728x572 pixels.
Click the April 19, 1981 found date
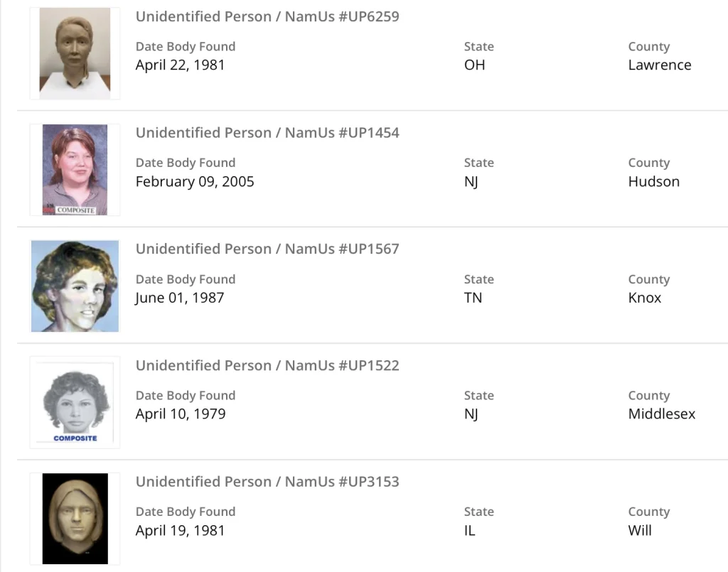(180, 531)
